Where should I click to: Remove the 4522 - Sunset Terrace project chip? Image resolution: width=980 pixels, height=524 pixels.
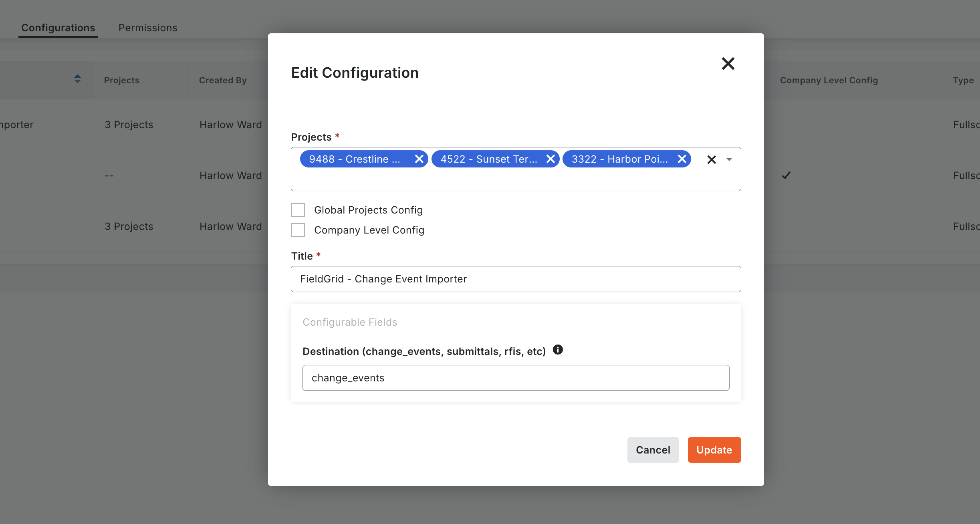tap(550, 159)
